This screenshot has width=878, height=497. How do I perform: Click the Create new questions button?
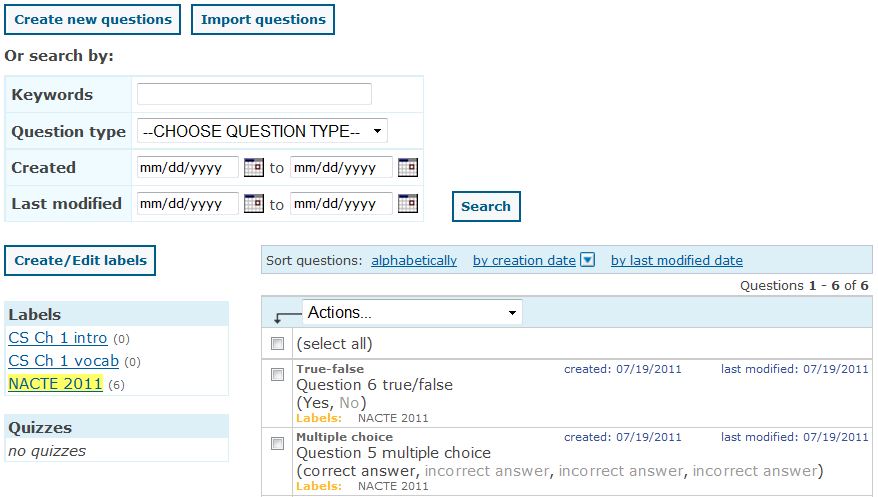click(93, 19)
